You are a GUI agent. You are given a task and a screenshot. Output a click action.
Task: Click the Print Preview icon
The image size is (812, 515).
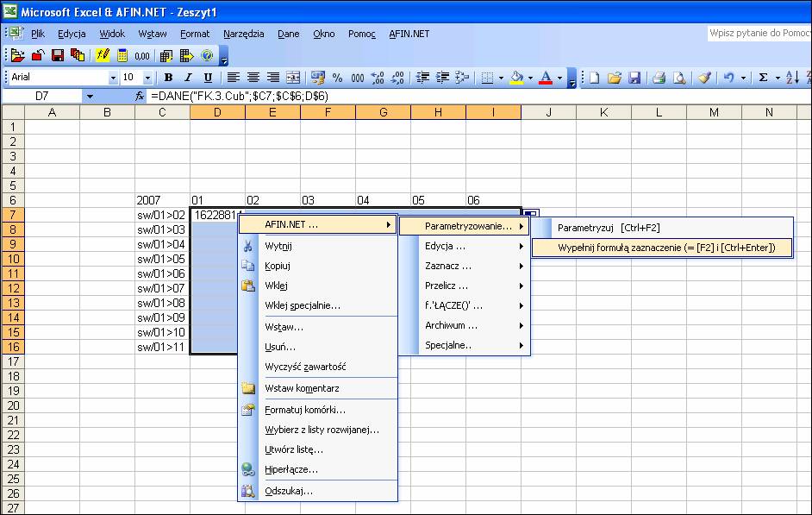click(x=679, y=78)
